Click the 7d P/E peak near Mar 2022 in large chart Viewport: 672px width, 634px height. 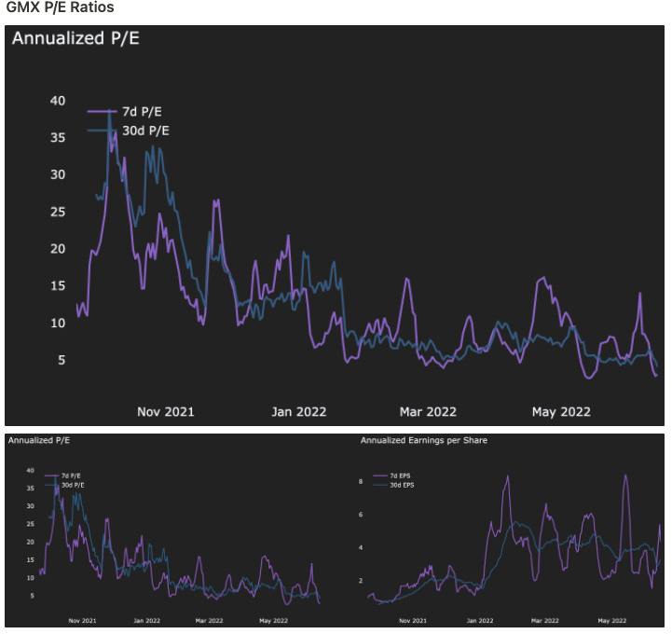click(406, 279)
